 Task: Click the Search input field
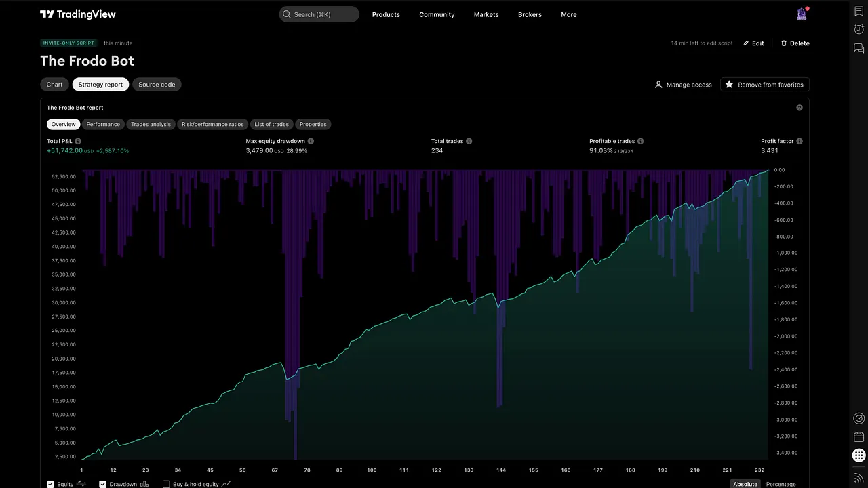319,14
